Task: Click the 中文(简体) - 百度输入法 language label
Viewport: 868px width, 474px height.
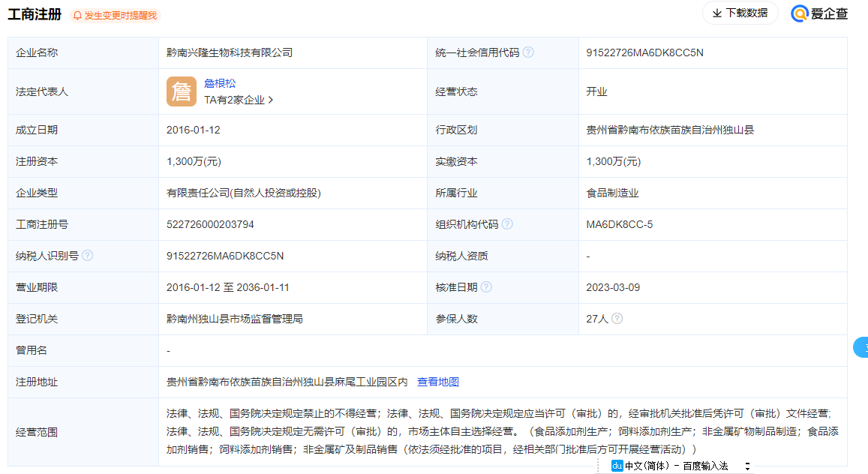Action: click(x=677, y=466)
